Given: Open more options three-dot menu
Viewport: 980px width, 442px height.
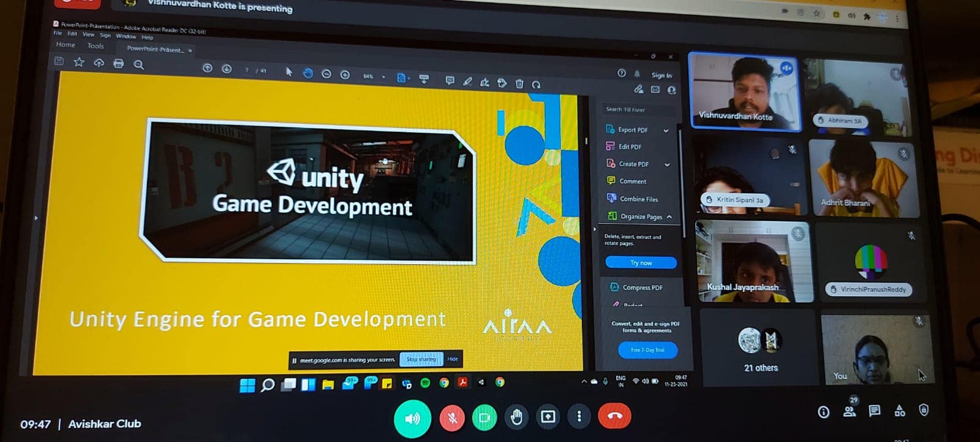Looking at the screenshot, I should coord(579,417).
